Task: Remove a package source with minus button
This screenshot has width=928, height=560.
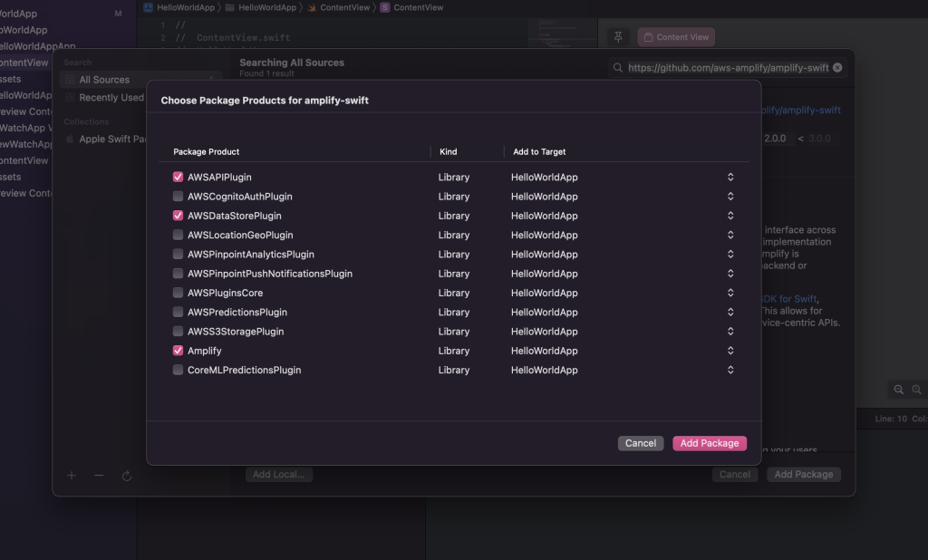Action: point(99,475)
